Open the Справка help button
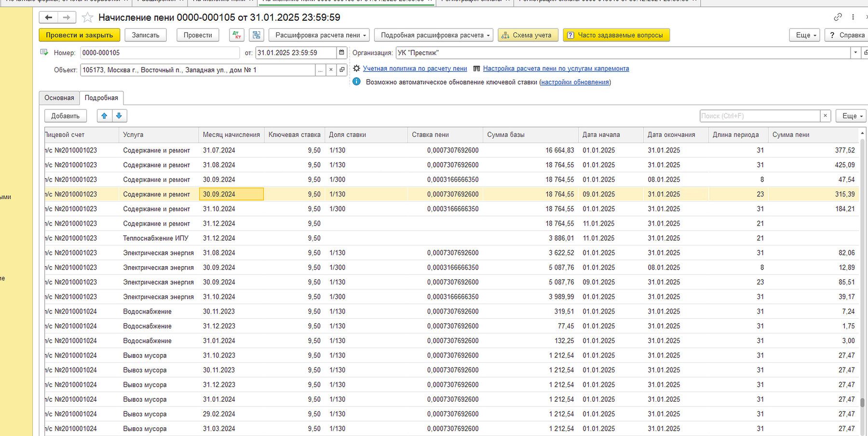Image resolution: width=868 pixels, height=436 pixels. (x=846, y=35)
